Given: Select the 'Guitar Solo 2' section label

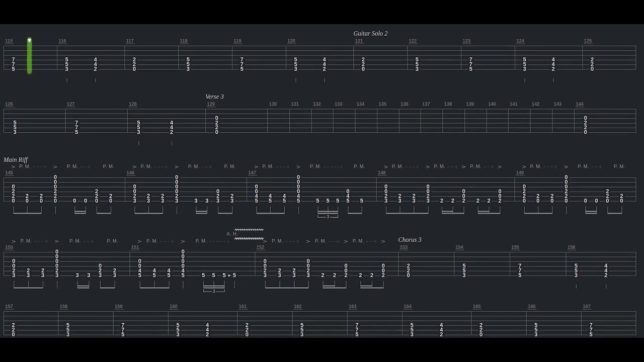Looking at the screenshot, I should tap(370, 34).
